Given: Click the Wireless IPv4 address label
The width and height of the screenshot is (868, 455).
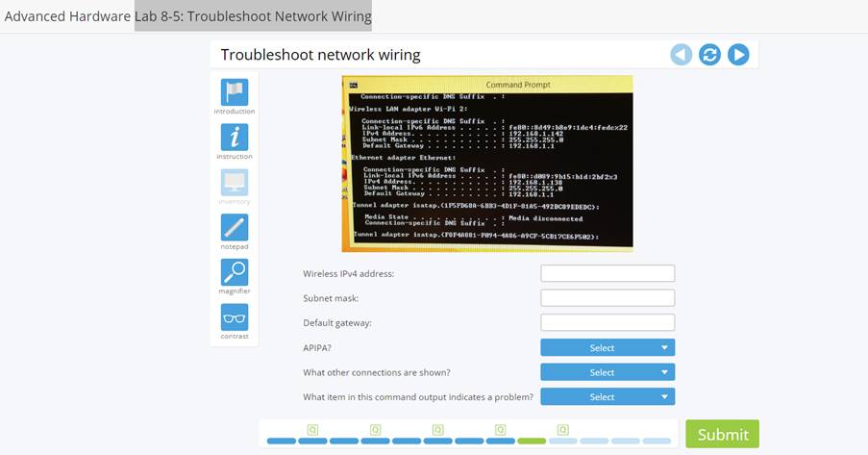Looking at the screenshot, I should (348, 274).
